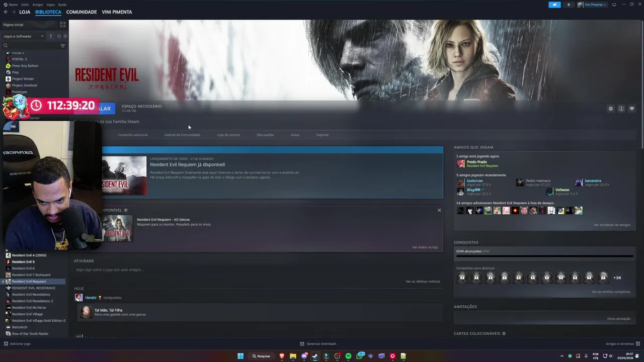Click the first locked achievement icon

[462, 278]
